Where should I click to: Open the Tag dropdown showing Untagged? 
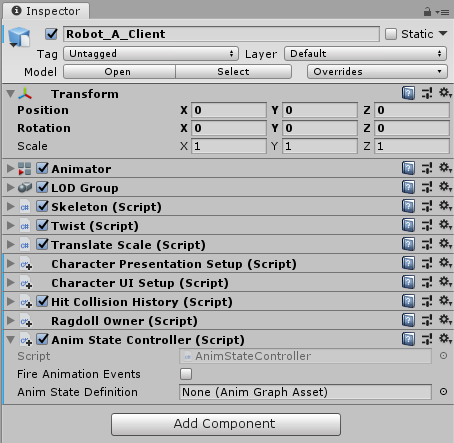click(151, 53)
